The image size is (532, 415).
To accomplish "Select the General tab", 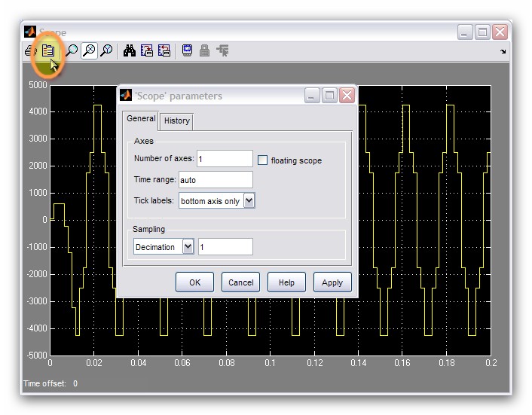I will [x=141, y=119].
